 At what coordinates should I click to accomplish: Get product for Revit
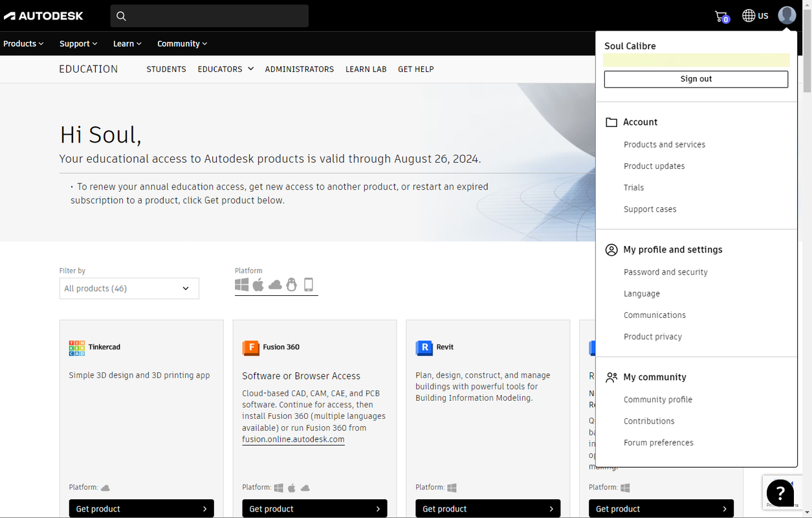[488, 509]
